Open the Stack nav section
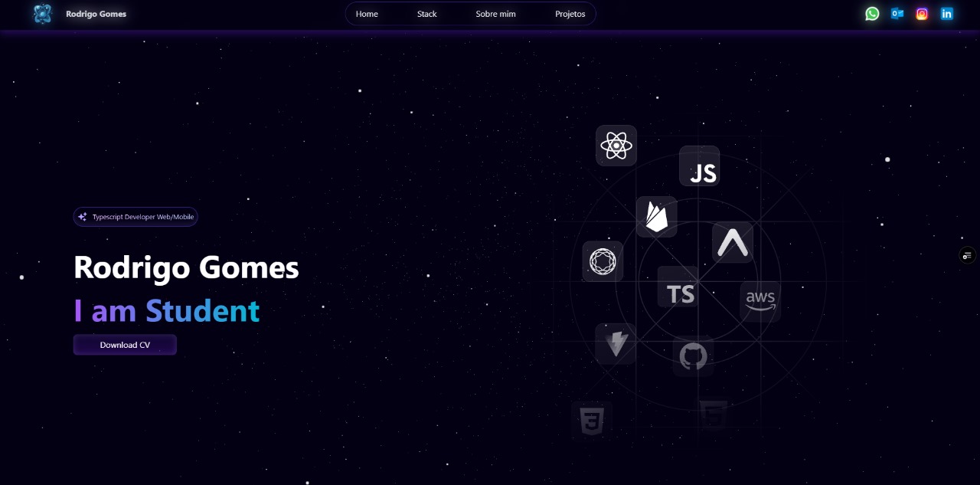Screen dimensions: 980x485 click(x=427, y=14)
